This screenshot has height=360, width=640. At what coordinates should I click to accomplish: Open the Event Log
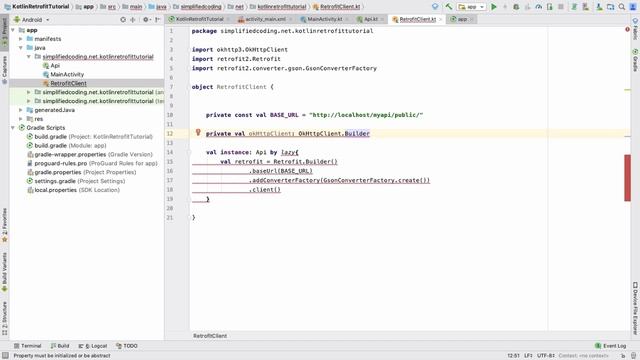tap(611, 346)
